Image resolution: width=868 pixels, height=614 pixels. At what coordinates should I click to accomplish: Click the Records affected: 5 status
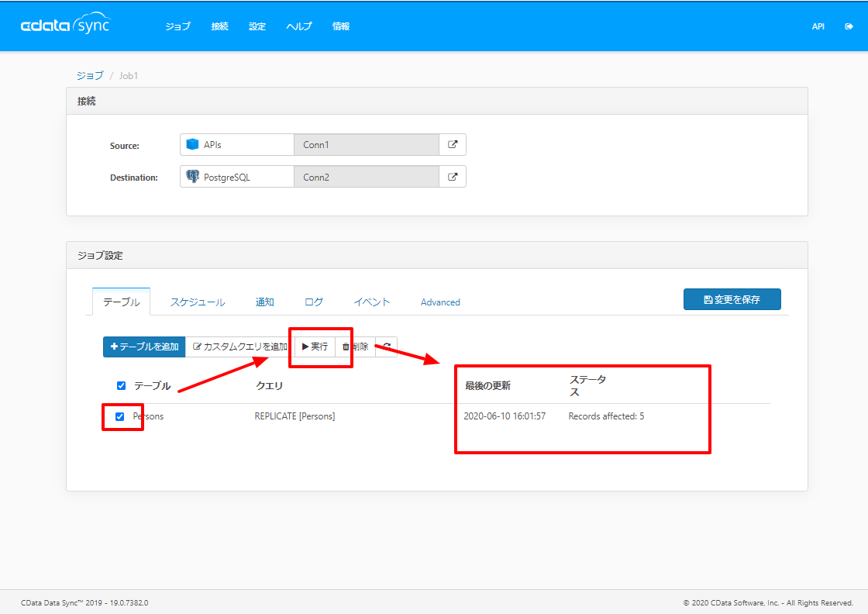(606, 416)
